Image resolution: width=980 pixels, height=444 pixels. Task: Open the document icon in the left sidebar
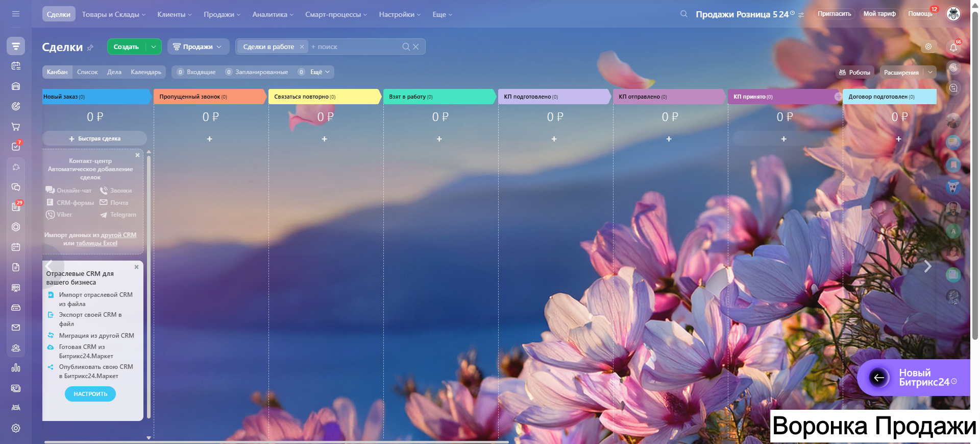coord(16,267)
